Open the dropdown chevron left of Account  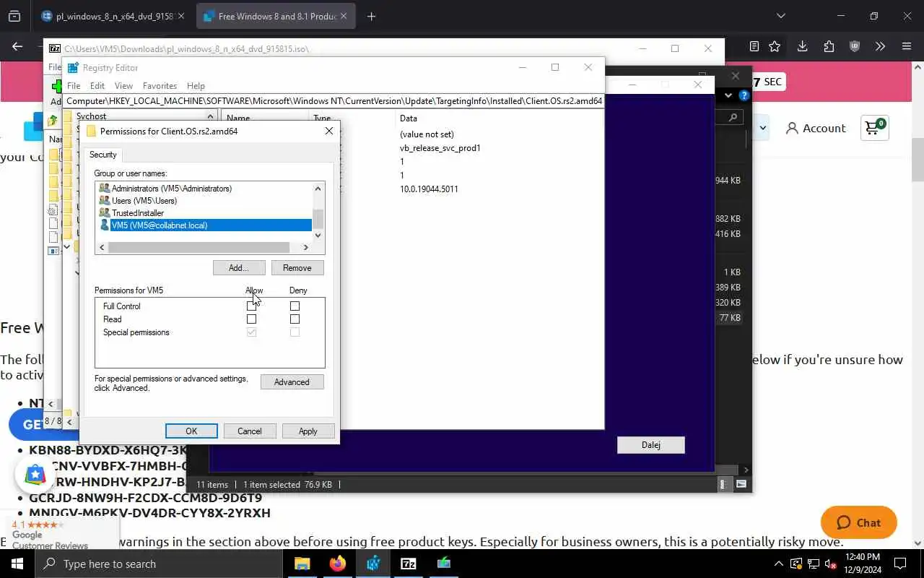click(762, 129)
